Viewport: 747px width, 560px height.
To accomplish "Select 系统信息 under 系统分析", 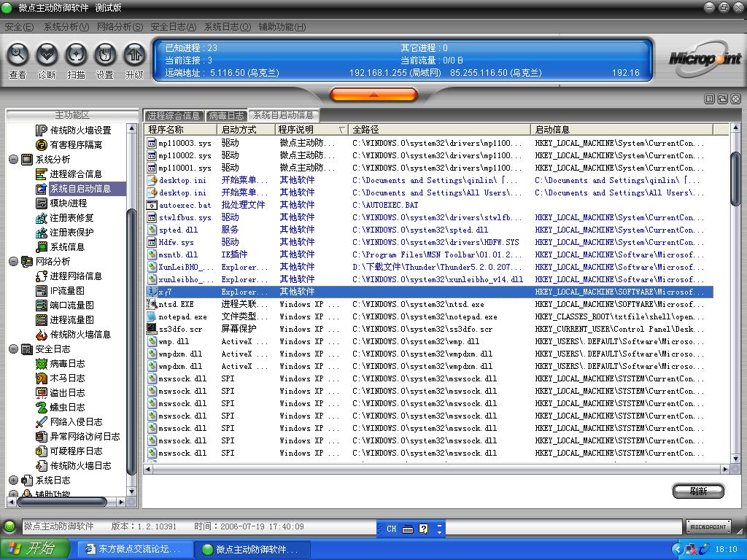I will tap(67, 247).
